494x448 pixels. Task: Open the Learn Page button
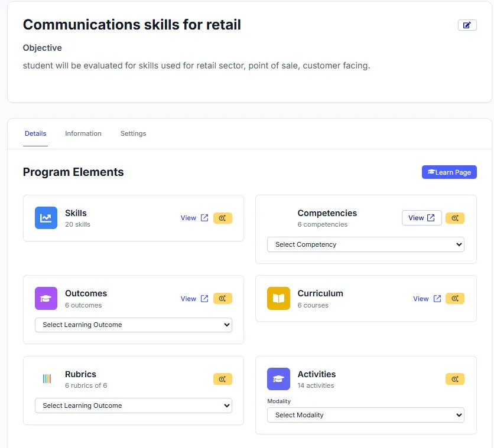pos(449,172)
